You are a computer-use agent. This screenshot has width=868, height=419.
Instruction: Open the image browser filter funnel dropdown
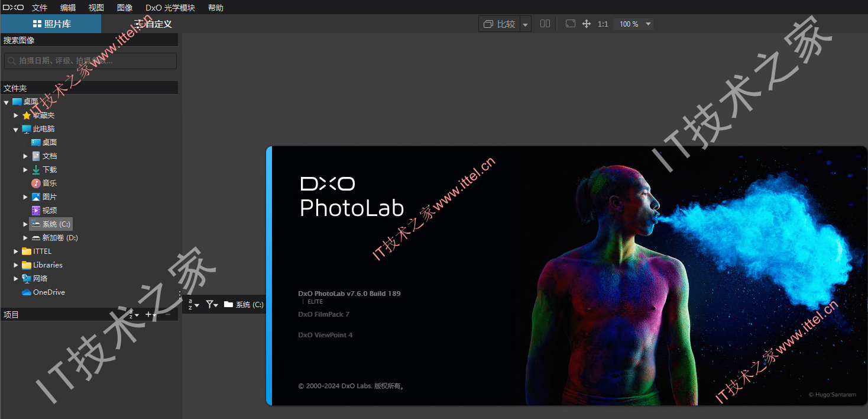click(212, 305)
